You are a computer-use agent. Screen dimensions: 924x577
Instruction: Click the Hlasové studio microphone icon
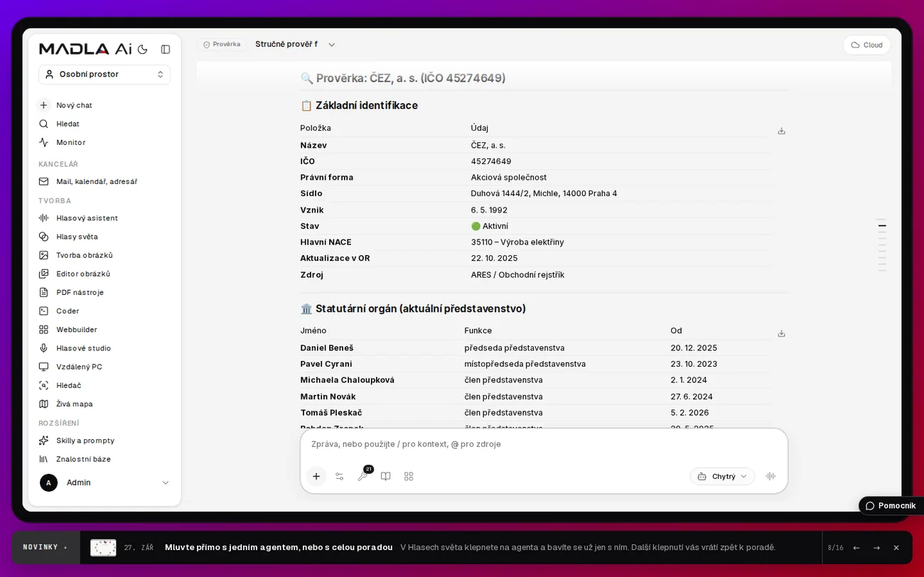(43, 348)
